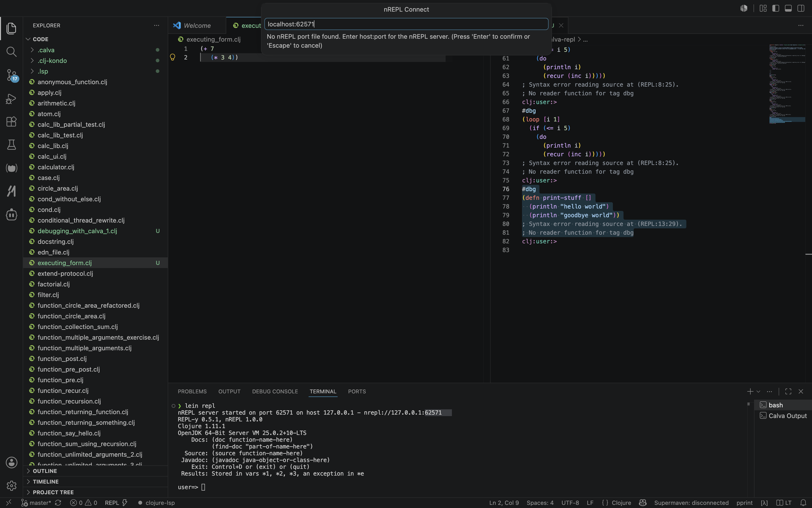
Task: Open the Manage gear menu
Action: click(x=11, y=486)
